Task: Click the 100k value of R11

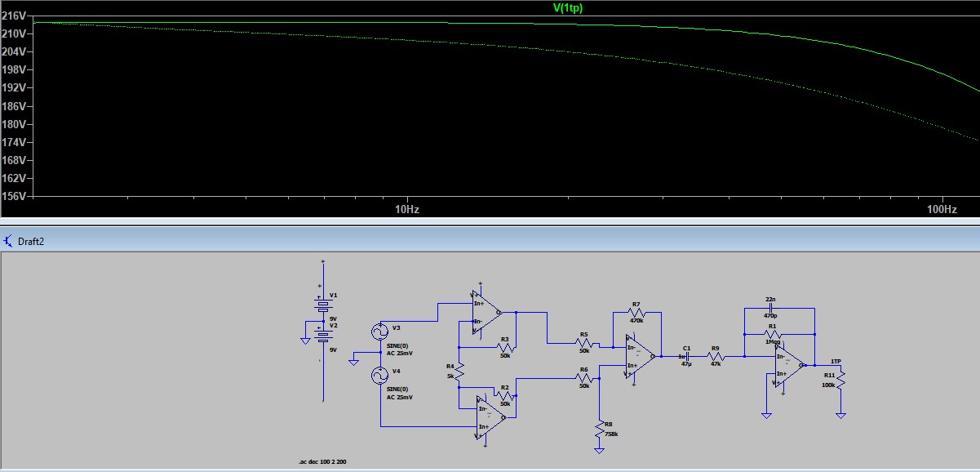Action: 828,384
